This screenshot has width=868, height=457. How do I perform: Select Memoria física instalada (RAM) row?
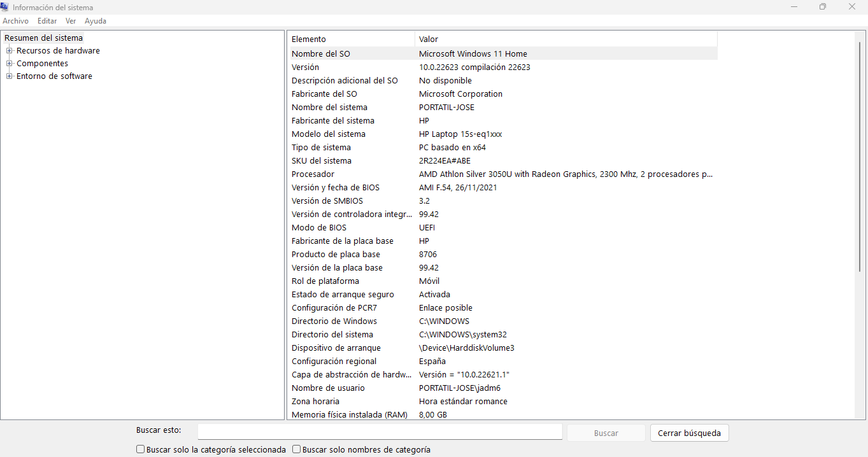(502, 414)
